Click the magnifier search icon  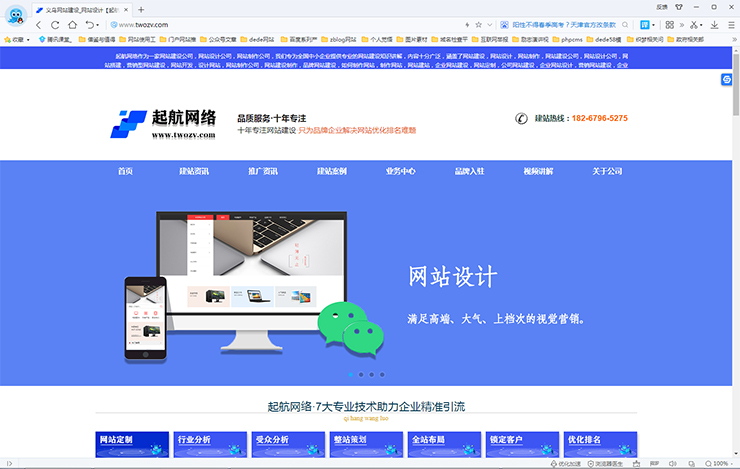click(x=625, y=25)
